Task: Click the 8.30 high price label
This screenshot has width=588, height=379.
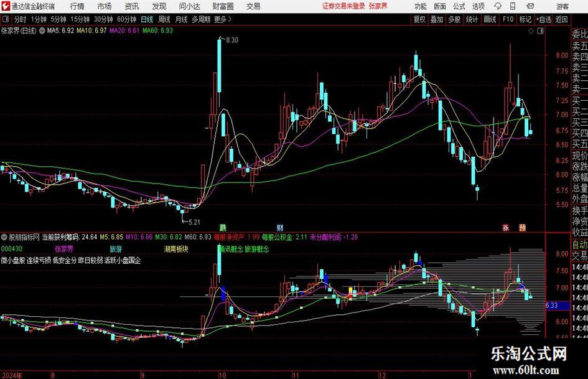Action: [x=232, y=40]
